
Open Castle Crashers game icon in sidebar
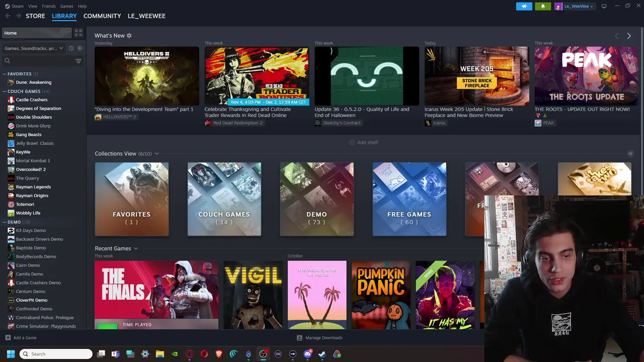click(11, 100)
